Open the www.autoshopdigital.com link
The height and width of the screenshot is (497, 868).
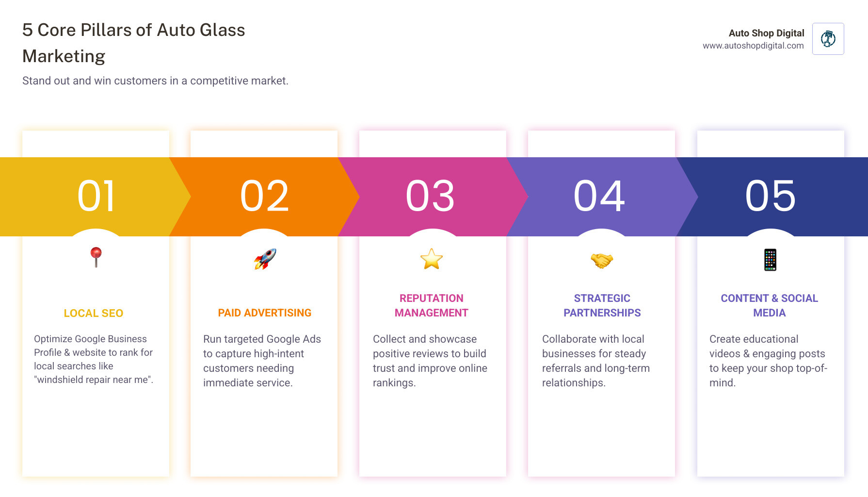[753, 46]
